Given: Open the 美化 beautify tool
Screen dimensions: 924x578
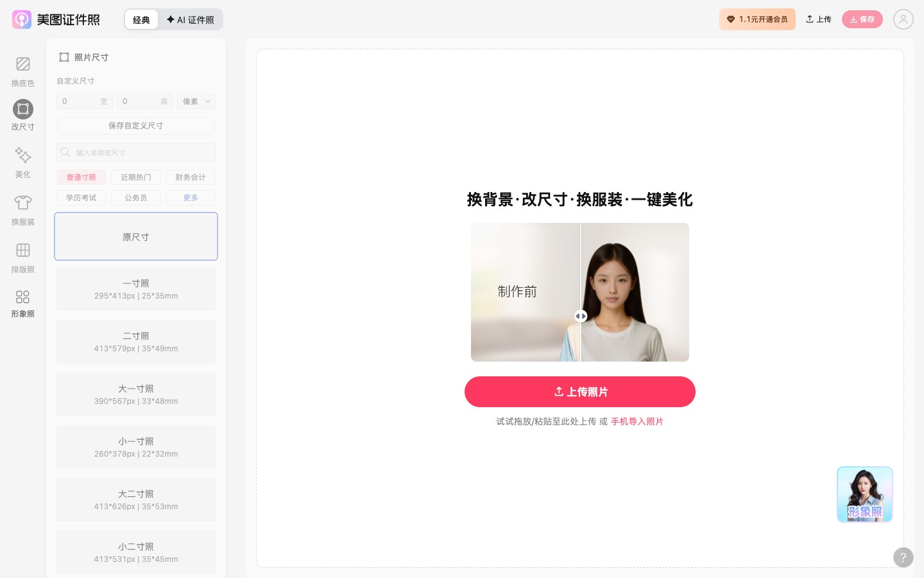Looking at the screenshot, I should click(x=23, y=162).
